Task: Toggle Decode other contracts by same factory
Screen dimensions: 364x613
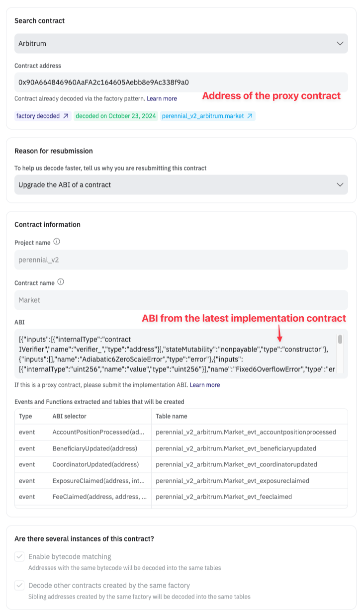Action: click(19, 585)
